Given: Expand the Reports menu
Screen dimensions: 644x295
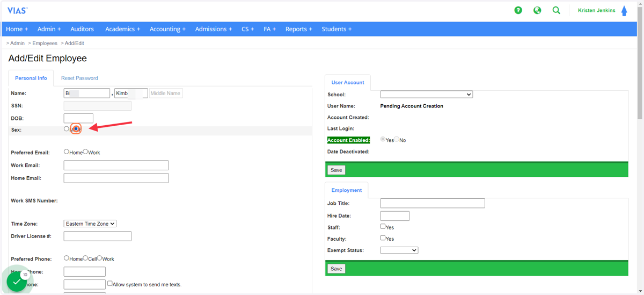Looking at the screenshot, I should [x=299, y=29].
